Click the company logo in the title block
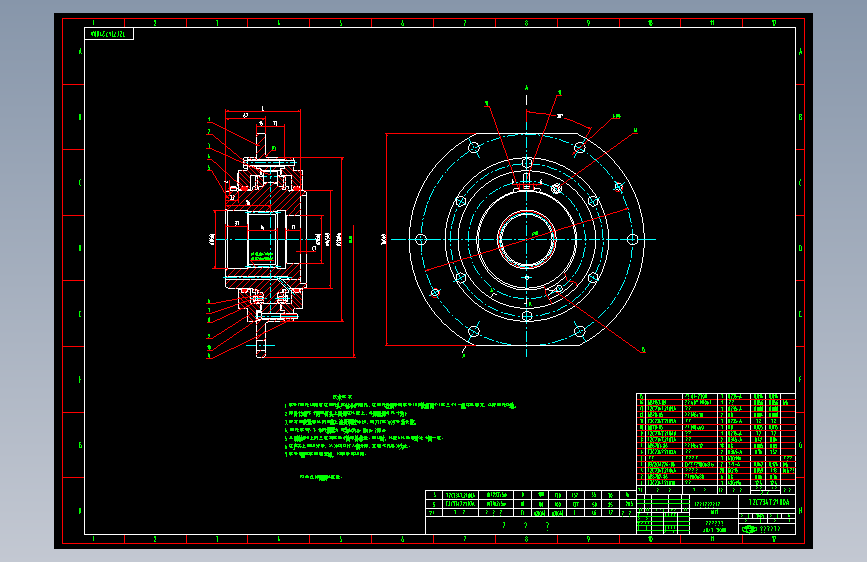Image resolution: width=867 pixels, height=562 pixels. click(749, 529)
